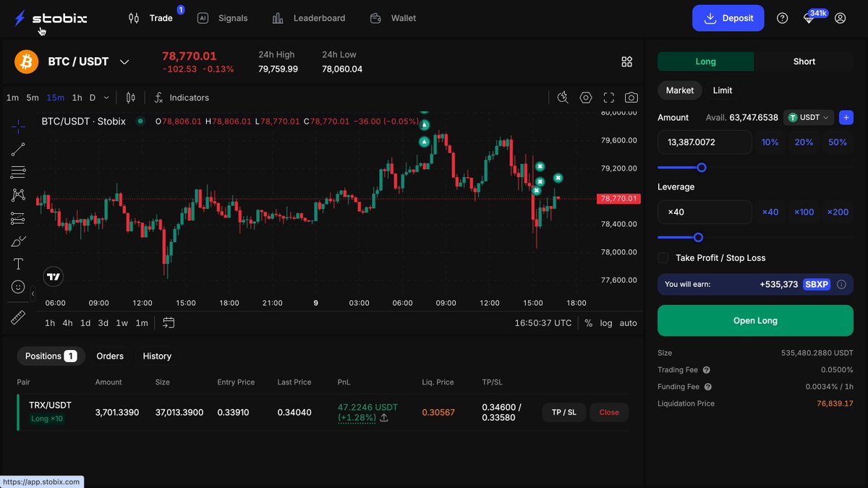
Task: Open the USDT currency dropdown
Action: (x=809, y=117)
